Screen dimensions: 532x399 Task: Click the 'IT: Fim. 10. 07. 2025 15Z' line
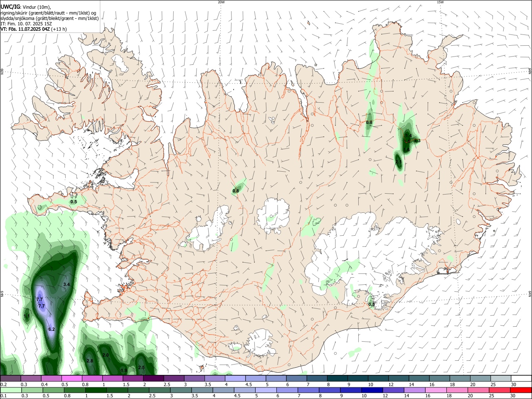coord(26,24)
